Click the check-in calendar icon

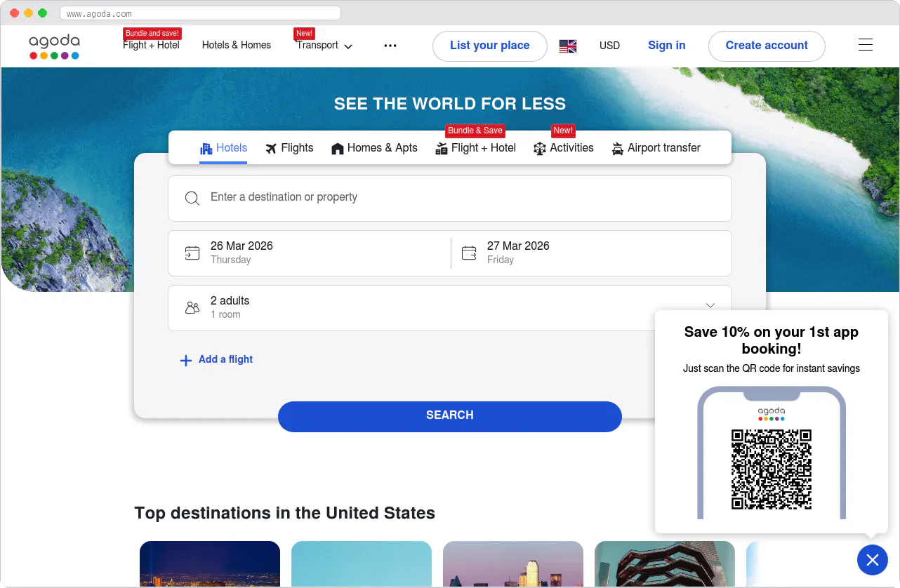click(192, 253)
